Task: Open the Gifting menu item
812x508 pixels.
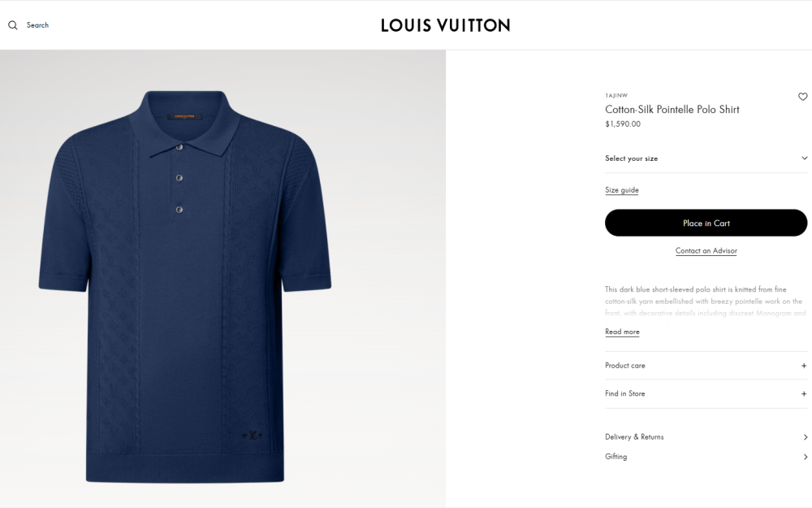Action: tap(706, 457)
